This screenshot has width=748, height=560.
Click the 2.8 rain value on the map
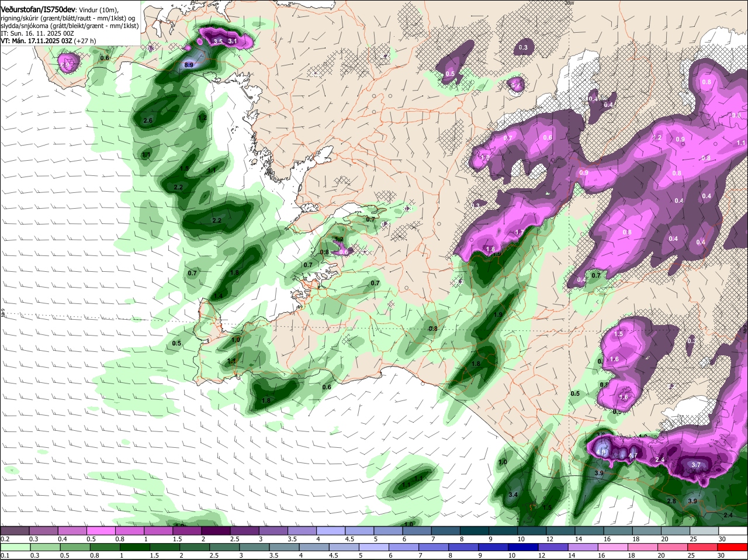[x=671, y=501]
